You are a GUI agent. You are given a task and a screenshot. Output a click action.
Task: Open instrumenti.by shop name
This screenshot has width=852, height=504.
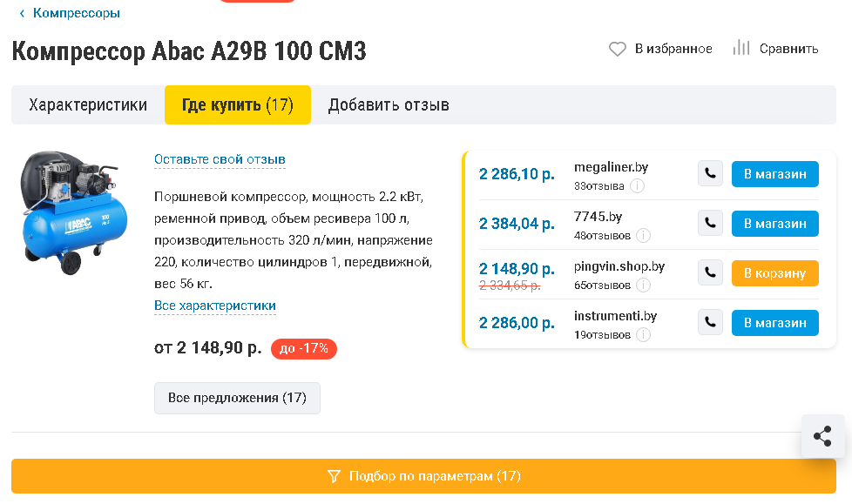tap(615, 316)
